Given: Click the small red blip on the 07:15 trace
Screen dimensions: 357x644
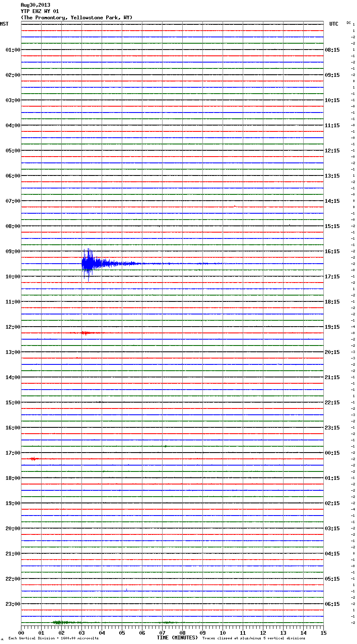Looking at the screenshot, I should [x=235, y=206].
